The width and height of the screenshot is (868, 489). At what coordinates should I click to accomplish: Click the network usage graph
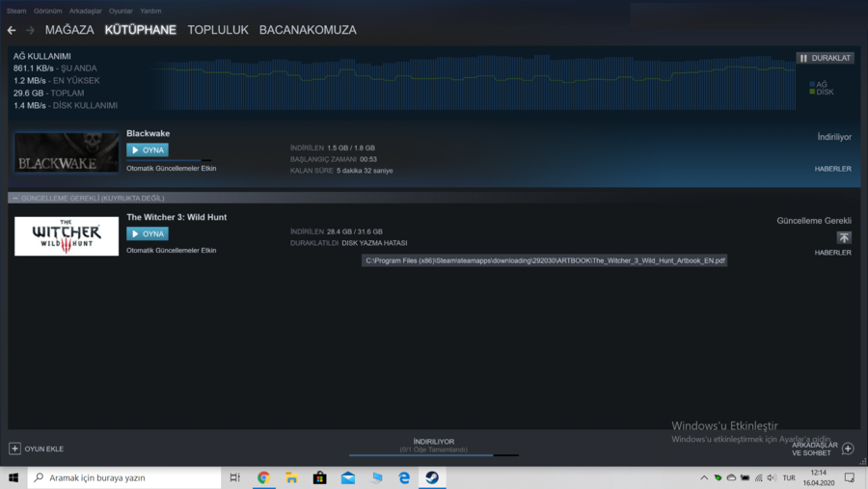474,82
